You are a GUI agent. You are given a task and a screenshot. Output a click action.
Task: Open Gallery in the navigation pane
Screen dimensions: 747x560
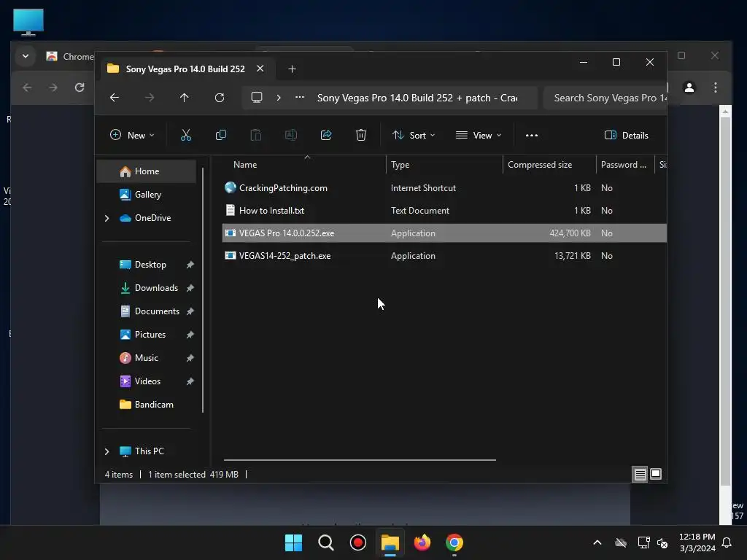(x=146, y=195)
